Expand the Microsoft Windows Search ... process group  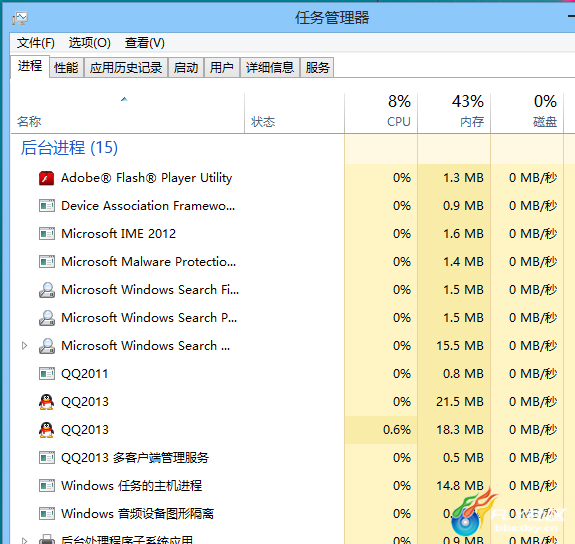click(25, 346)
